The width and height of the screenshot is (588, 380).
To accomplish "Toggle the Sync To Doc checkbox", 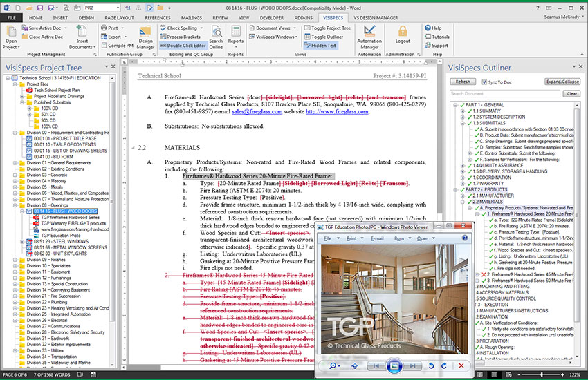I will 483,82.
